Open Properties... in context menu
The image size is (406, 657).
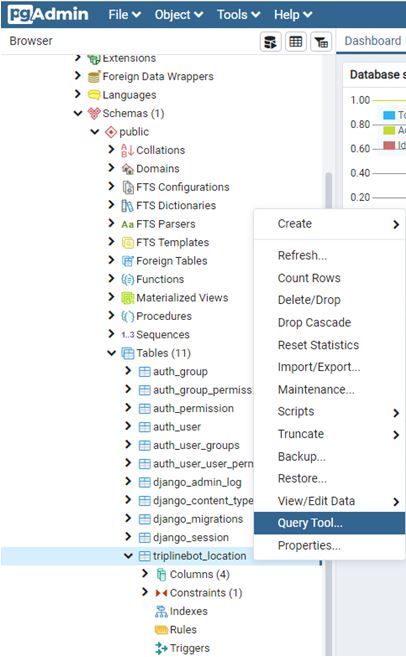pos(329,546)
